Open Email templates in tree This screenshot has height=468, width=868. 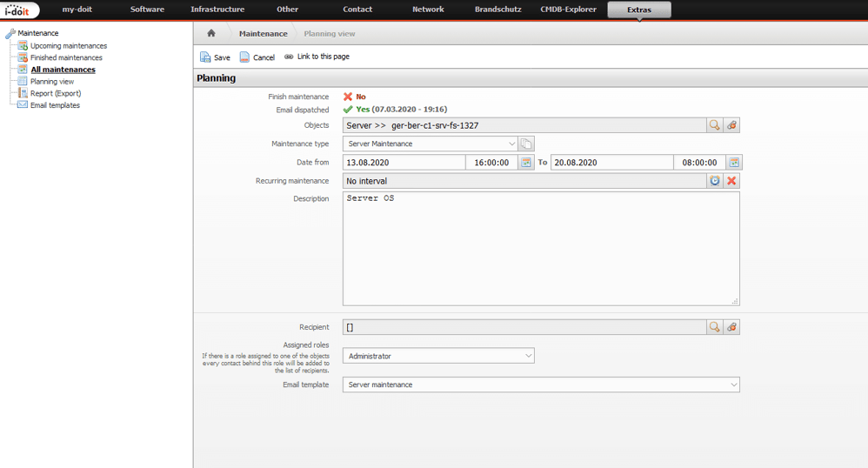tap(55, 105)
